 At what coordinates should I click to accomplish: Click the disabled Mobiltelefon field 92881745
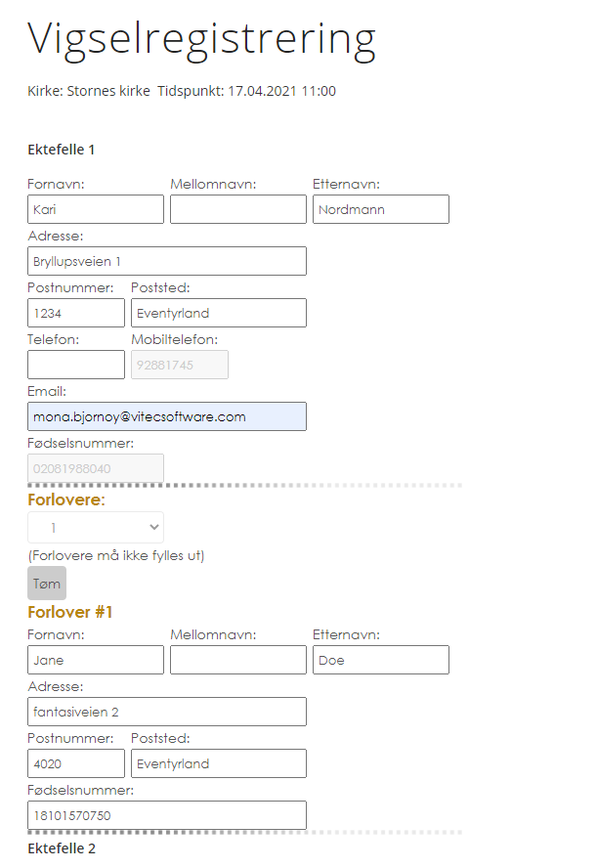pos(179,365)
